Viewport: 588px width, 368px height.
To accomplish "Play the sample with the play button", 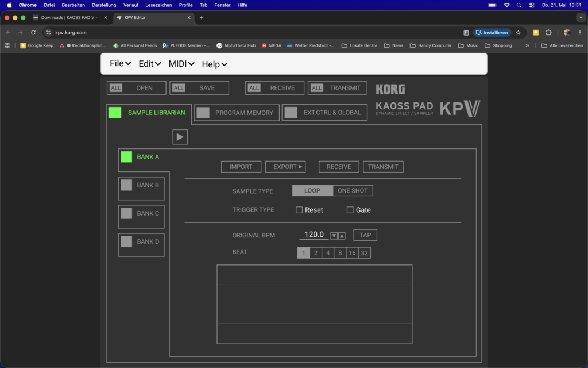I will 180,137.
